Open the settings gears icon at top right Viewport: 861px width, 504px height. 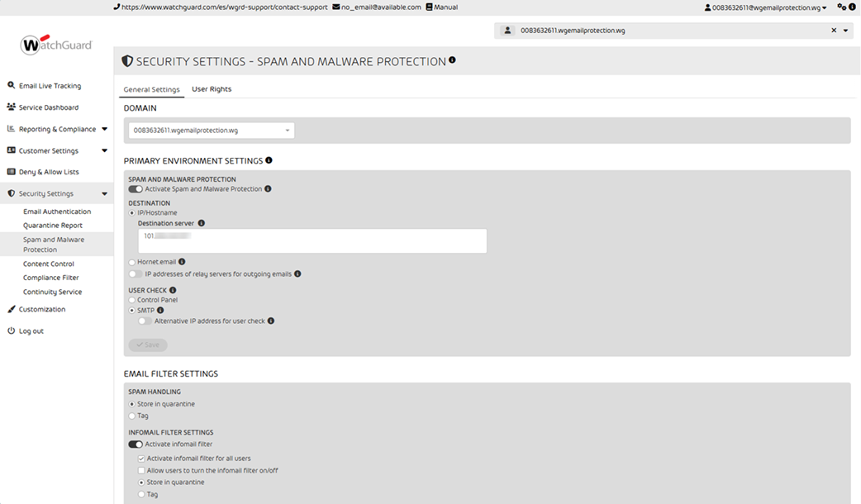click(840, 7)
